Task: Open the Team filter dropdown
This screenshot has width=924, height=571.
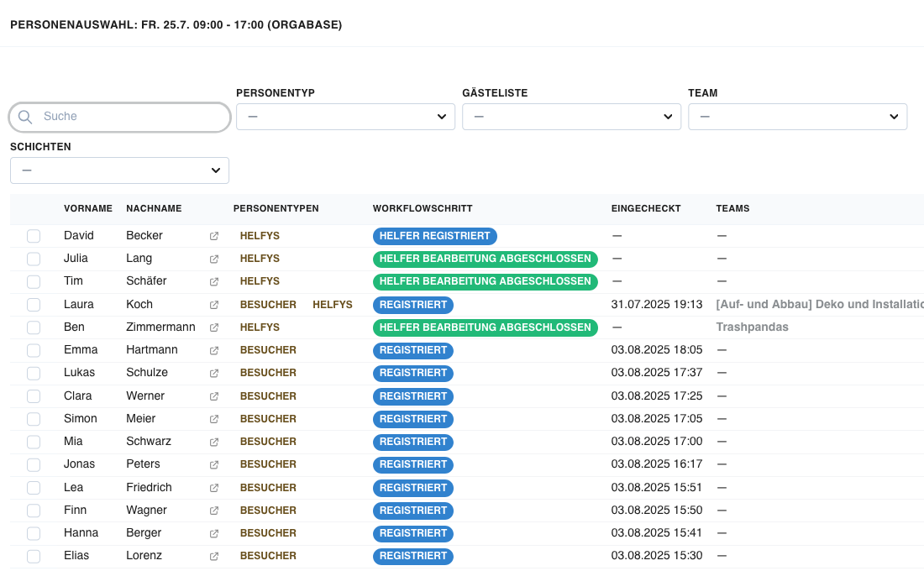Action: [797, 117]
